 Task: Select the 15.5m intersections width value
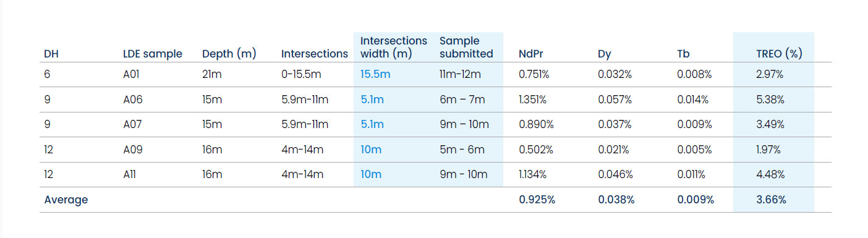[x=375, y=74]
